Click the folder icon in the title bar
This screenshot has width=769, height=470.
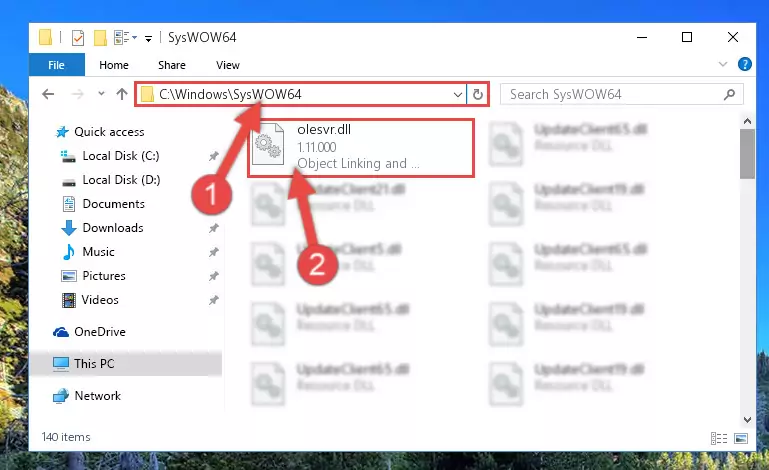click(45, 37)
